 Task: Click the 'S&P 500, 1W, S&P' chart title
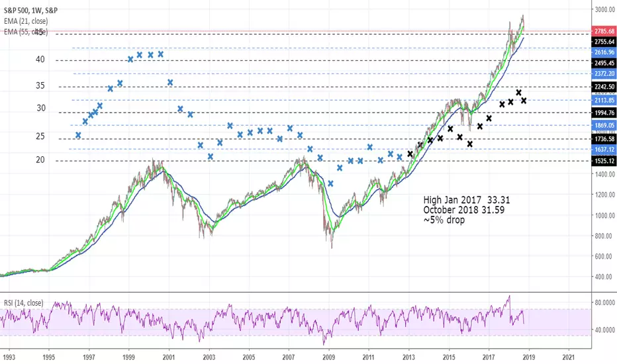[30, 11]
